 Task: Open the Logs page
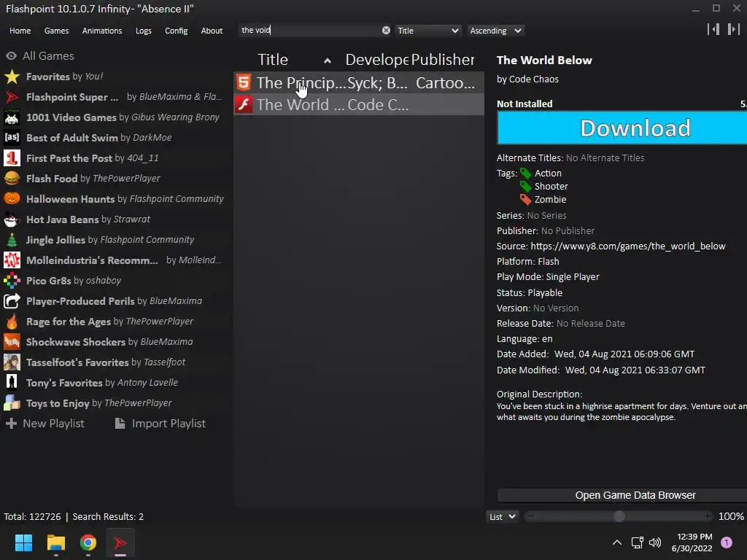pos(144,31)
